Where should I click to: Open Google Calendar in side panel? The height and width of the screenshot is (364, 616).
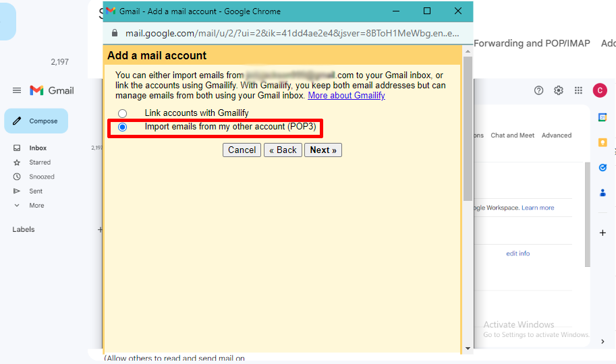tap(603, 117)
